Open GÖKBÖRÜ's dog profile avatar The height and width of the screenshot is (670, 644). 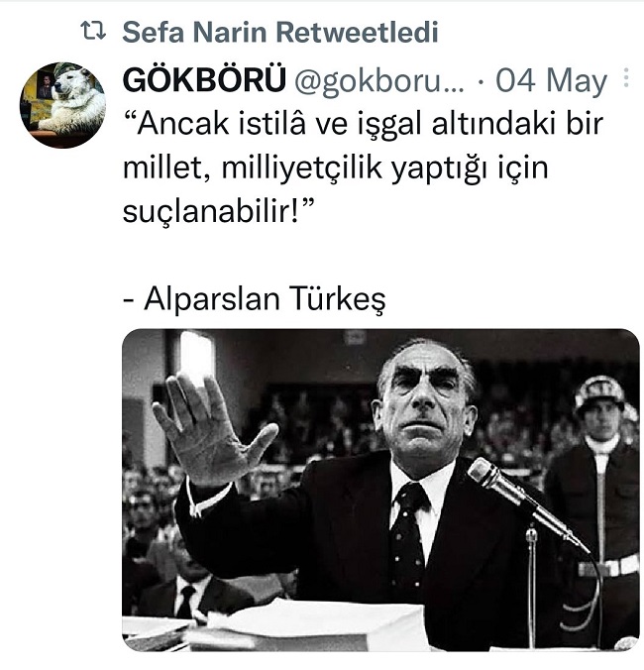(x=62, y=105)
